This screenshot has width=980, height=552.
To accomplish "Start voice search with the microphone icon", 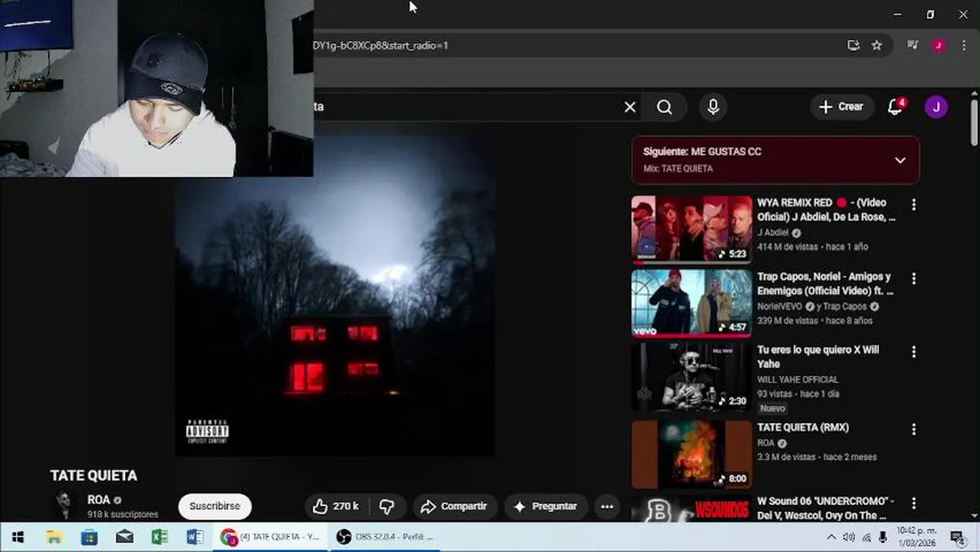I will pyautogui.click(x=713, y=107).
